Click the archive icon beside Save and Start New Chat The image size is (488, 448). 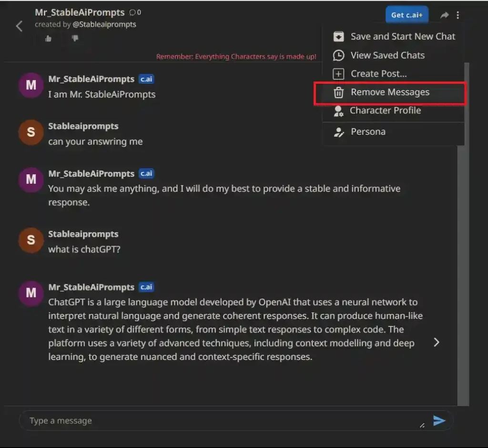tap(339, 36)
